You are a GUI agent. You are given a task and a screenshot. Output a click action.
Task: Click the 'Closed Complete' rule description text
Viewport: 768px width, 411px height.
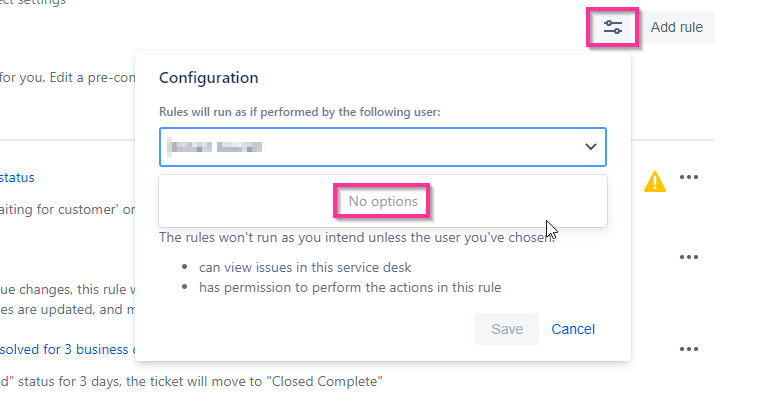tap(191, 381)
